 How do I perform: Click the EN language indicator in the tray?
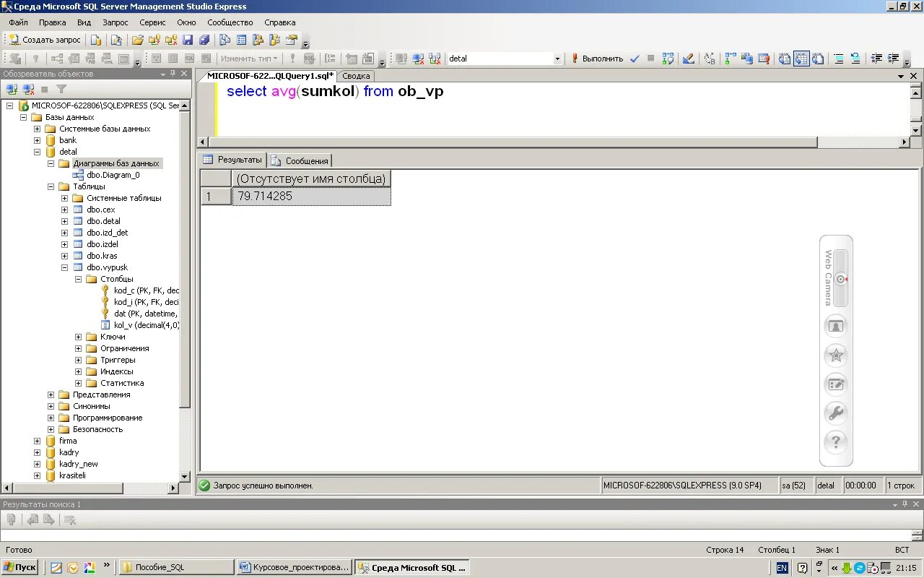[782, 568]
